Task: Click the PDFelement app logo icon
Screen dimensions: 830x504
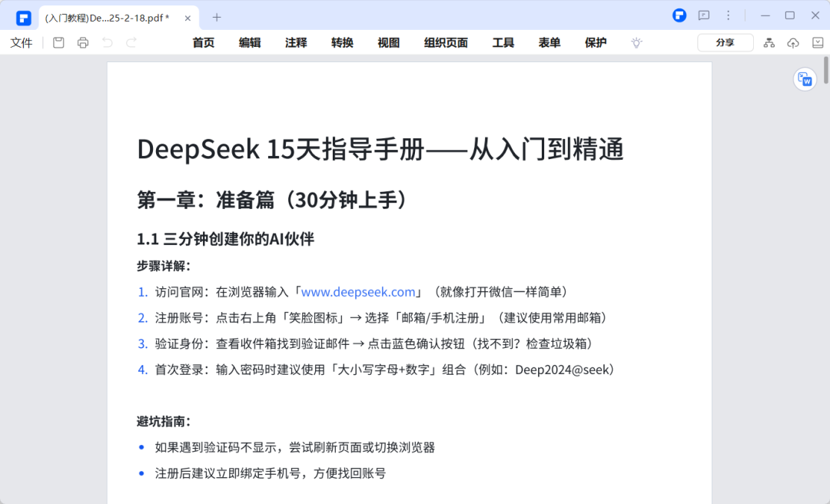Action: click(23, 18)
